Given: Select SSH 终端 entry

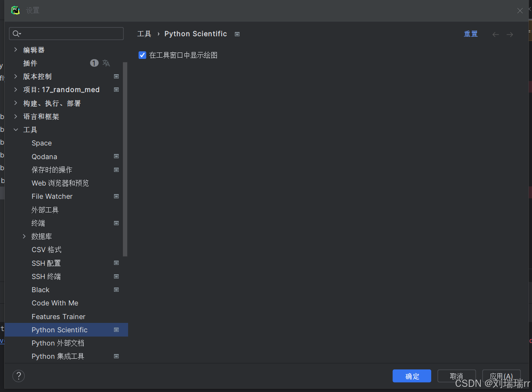Looking at the screenshot, I should tap(46, 276).
